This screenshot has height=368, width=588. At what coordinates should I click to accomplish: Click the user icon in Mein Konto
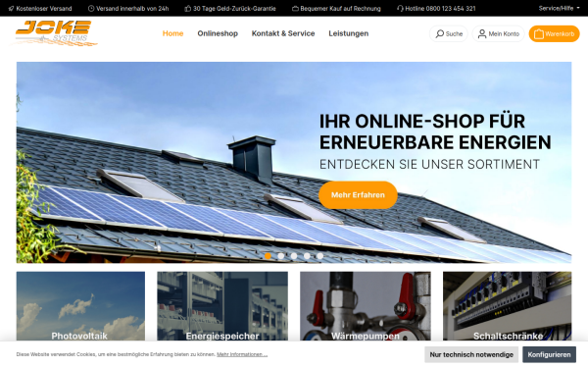[x=482, y=33]
